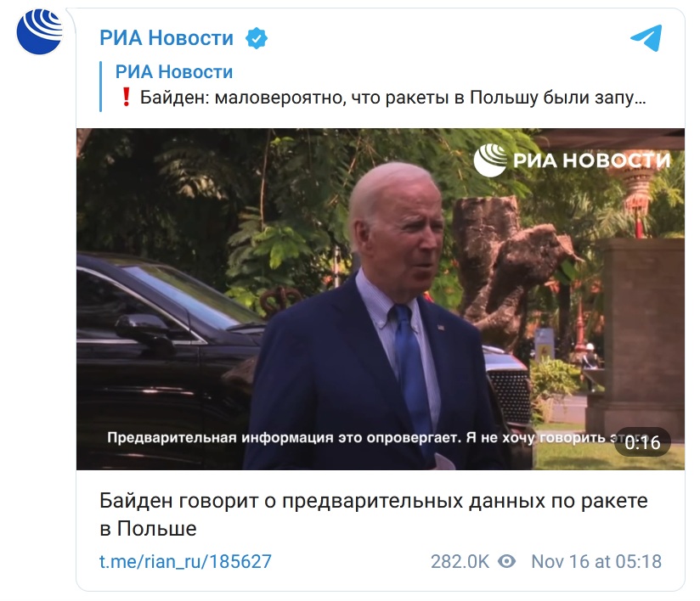700x601 pixels.
Task: Click the views eye icon
Action: [x=506, y=561]
